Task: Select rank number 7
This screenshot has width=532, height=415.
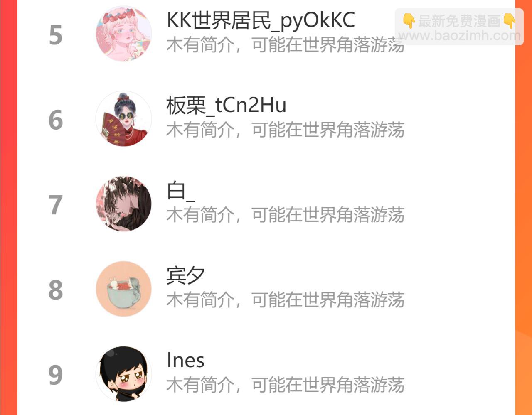Action: point(56,205)
